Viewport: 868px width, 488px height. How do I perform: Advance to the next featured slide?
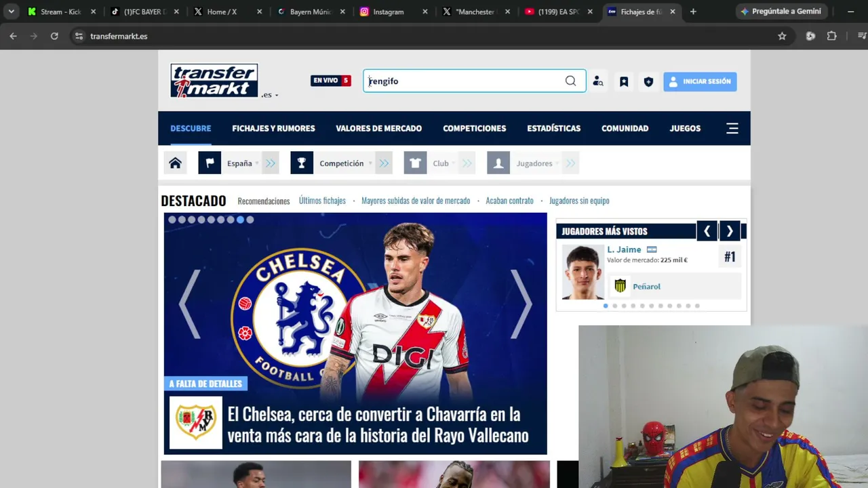tap(521, 304)
